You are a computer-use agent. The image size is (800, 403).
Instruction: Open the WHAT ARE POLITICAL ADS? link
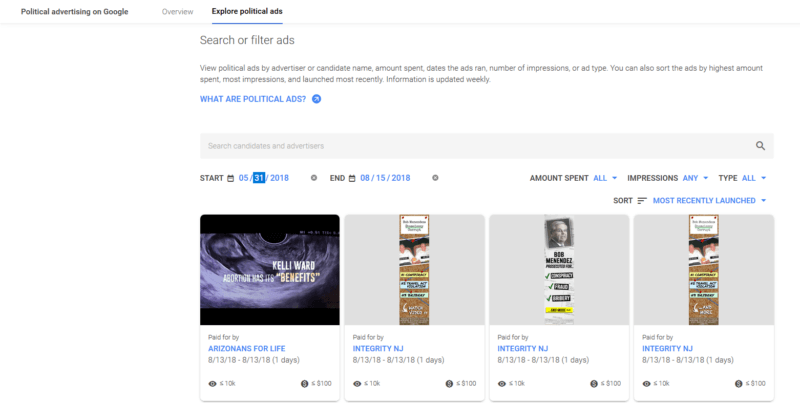click(x=253, y=99)
